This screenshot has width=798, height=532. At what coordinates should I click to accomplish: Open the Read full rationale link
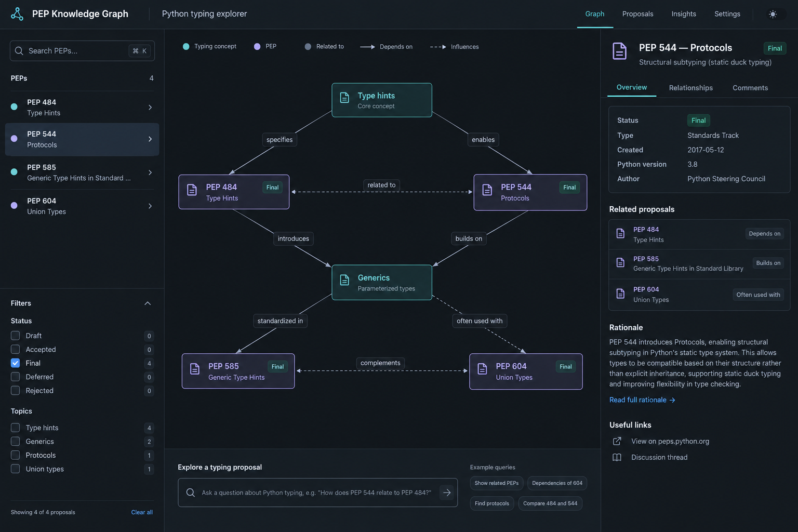coord(642,400)
